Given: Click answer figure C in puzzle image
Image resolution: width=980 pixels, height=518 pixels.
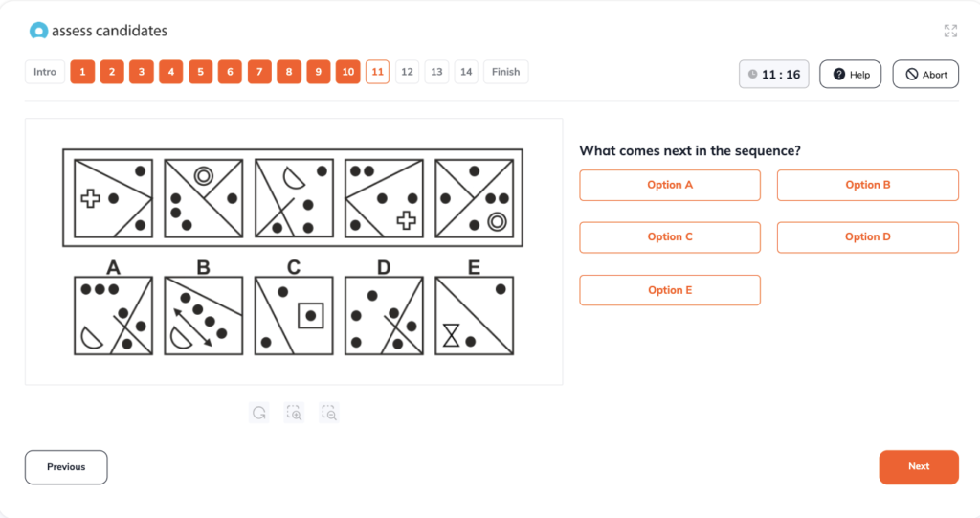Looking at the screenshot, I should coord(294,315).
